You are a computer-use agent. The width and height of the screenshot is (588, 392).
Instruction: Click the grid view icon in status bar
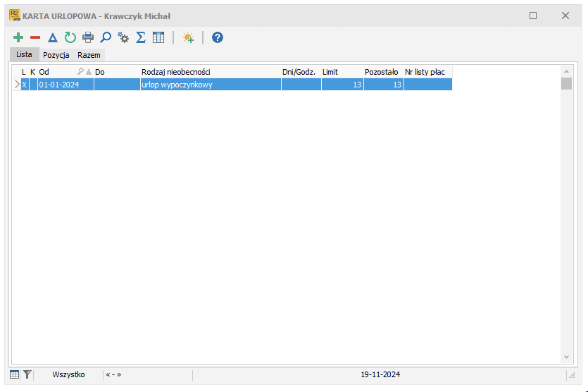[x=14, y=374]
